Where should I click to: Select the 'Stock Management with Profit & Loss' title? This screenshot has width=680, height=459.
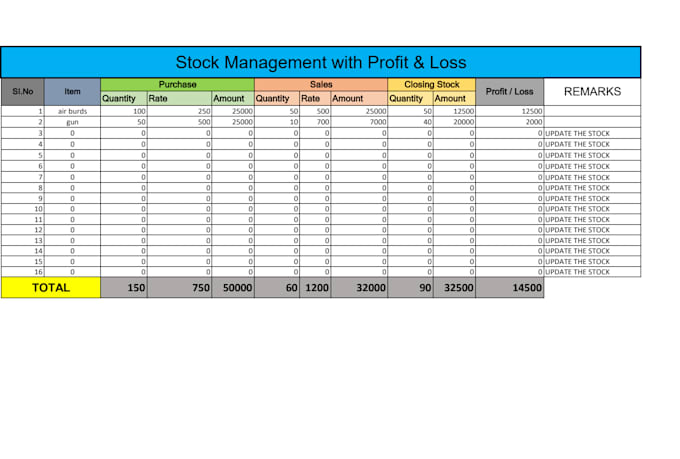tap(321, 62)
